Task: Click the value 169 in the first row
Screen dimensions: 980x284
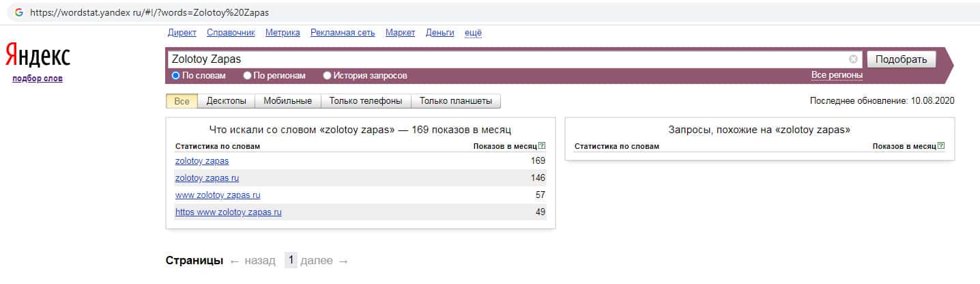Action: pos(538,161)
